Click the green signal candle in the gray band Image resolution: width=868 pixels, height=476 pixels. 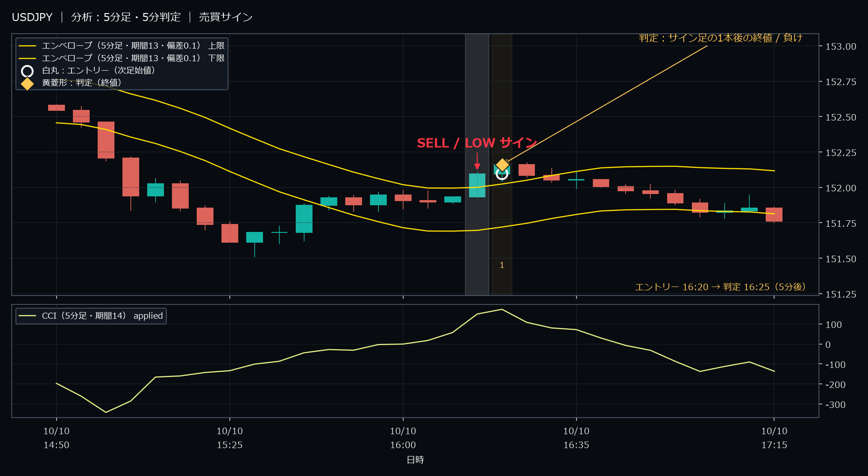(x=477, y=186)
